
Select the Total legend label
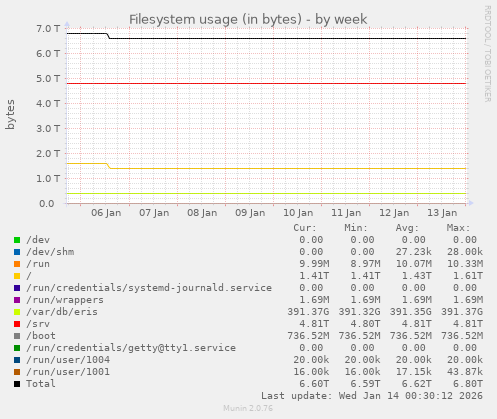tap(41, 384)
